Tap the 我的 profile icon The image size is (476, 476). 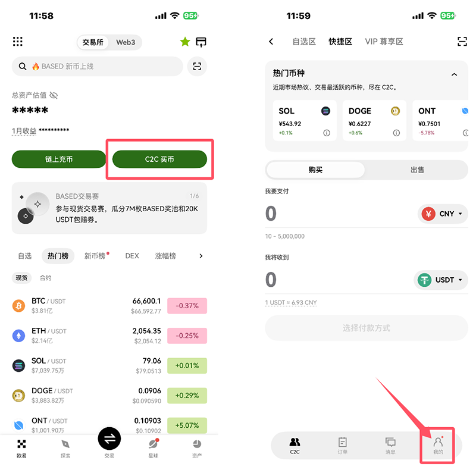[438, 442]
